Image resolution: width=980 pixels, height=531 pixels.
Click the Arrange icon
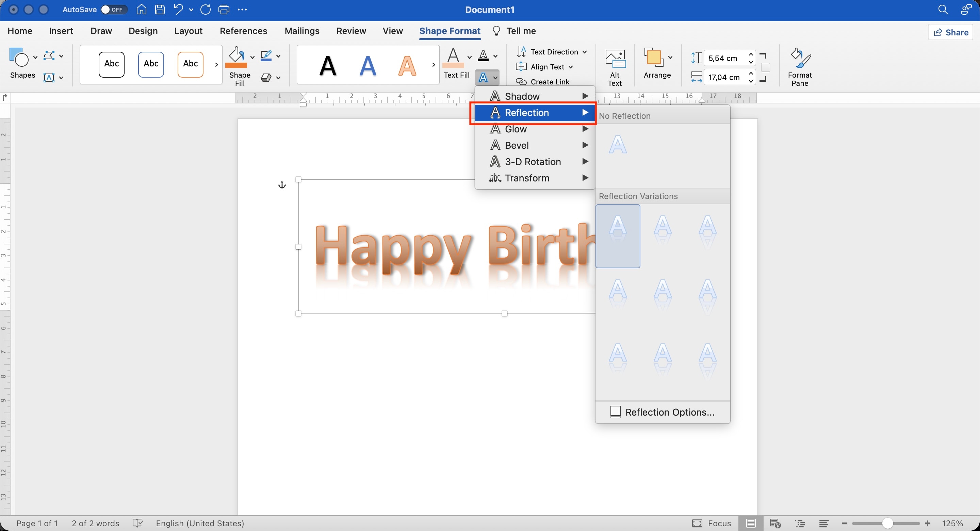[x=654, y=58]
